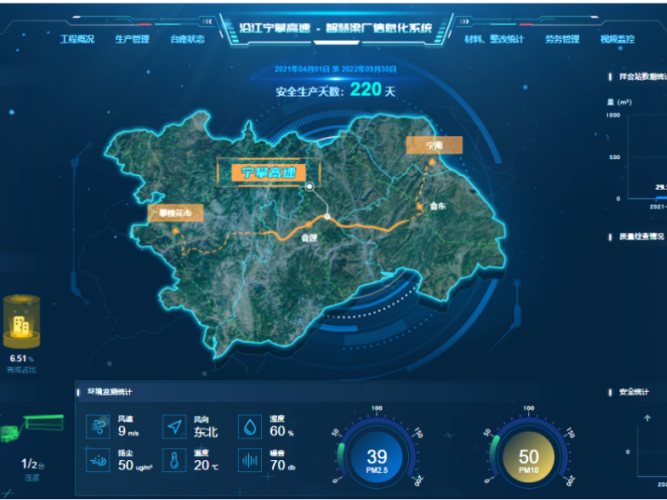This screenshot has height=500, width=667.
Task: Click the temperature thermometer icon
Action: pyautogui.click(x=175, y=460)
